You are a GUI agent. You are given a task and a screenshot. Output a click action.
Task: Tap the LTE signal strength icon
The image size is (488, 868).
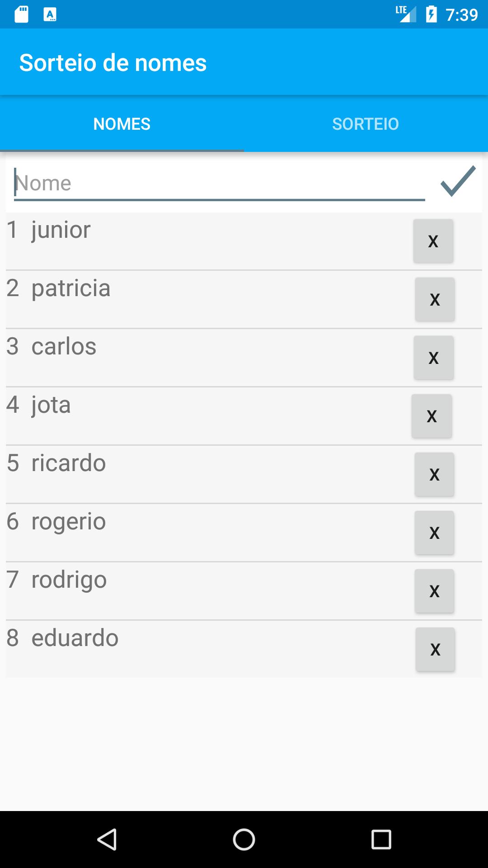[x=405, y=14]
